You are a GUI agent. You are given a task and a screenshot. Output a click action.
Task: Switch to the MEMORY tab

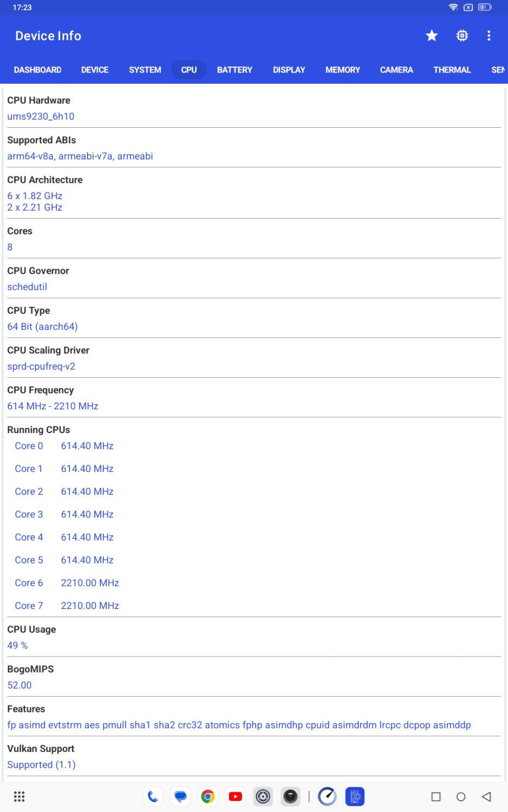(x=343, y=70)
